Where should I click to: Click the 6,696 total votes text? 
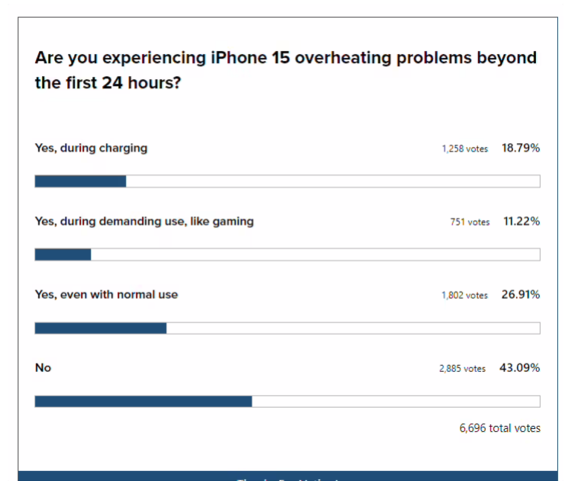pyautogui.click(x=500, y=428)
